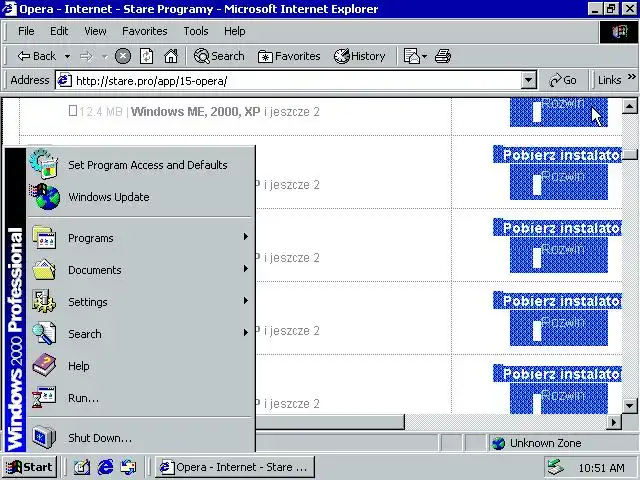The image size is (640, 480).
Task: Launch Show Desktop quick launch icon
Action: click(x=82, y=467)
